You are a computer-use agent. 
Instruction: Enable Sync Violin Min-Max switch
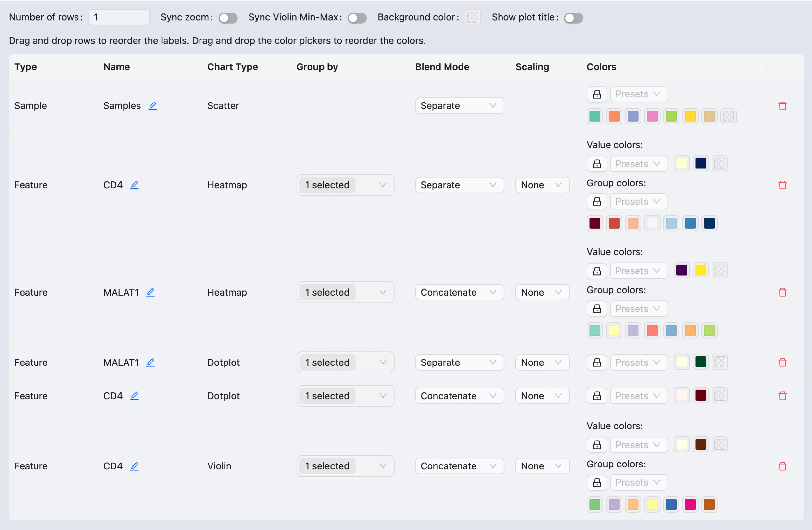click(357, 18)
